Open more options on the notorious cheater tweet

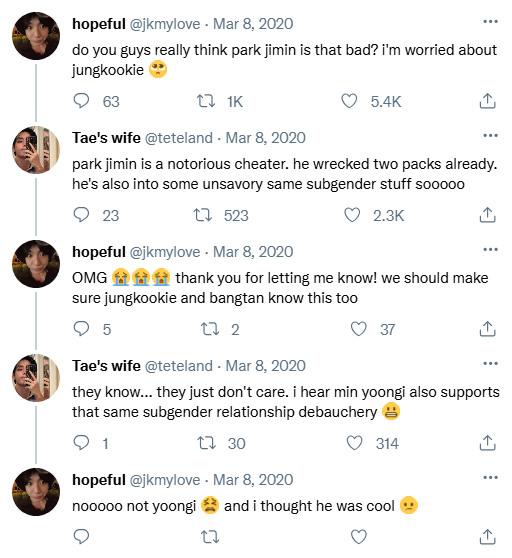coord(490,136)
